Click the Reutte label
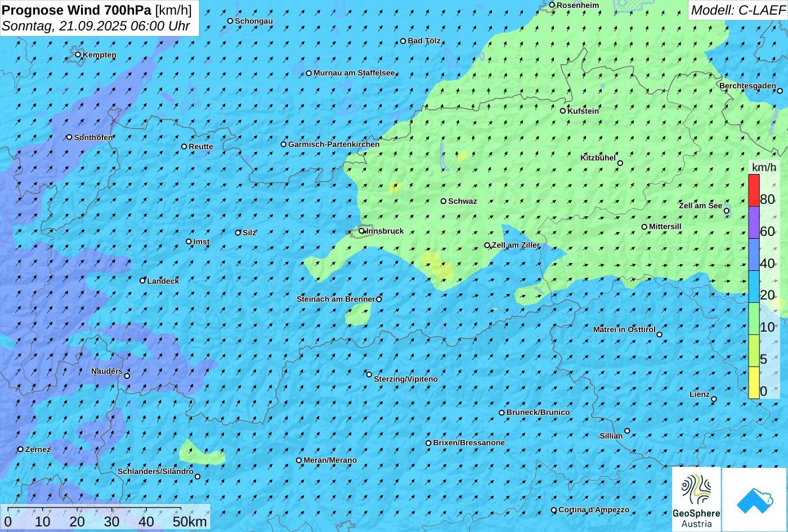Image resolution: width=788 pixels, height=532 pixels. [201, 146]
